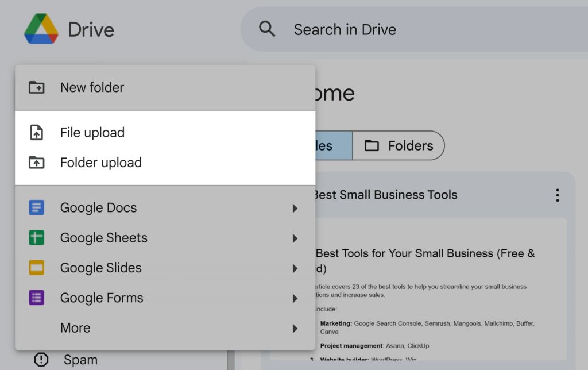
Task: Choose File upload from the menu
Action: 92,133
